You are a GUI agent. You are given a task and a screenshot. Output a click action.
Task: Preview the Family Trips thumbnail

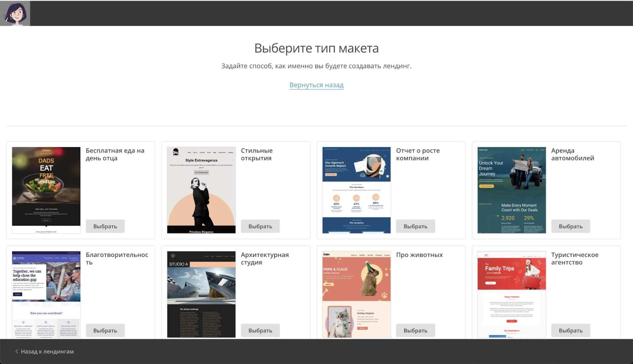512,294
